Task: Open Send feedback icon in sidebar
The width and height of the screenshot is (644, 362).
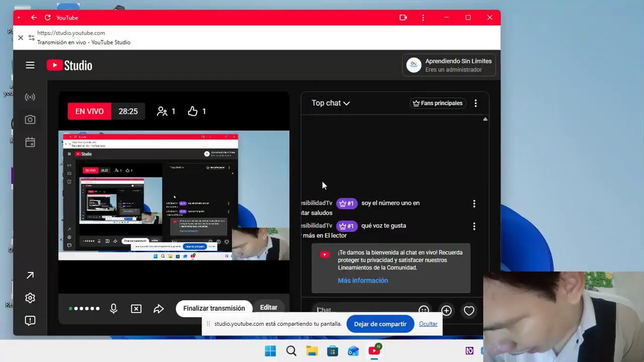Action: (30, 320)
